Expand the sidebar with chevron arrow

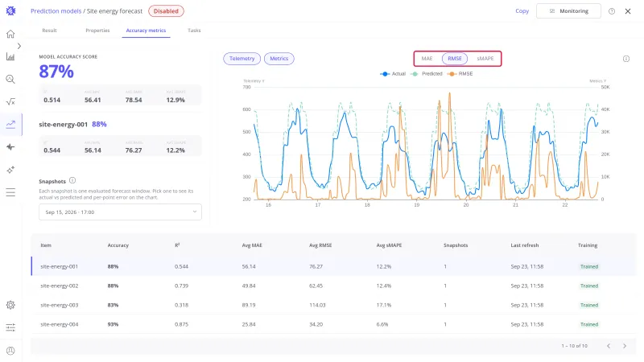click(x=19, y=46)
